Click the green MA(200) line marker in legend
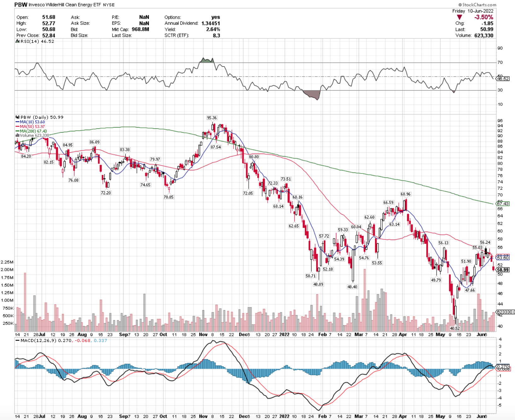The image size is (515, 420). click(17, 131)
